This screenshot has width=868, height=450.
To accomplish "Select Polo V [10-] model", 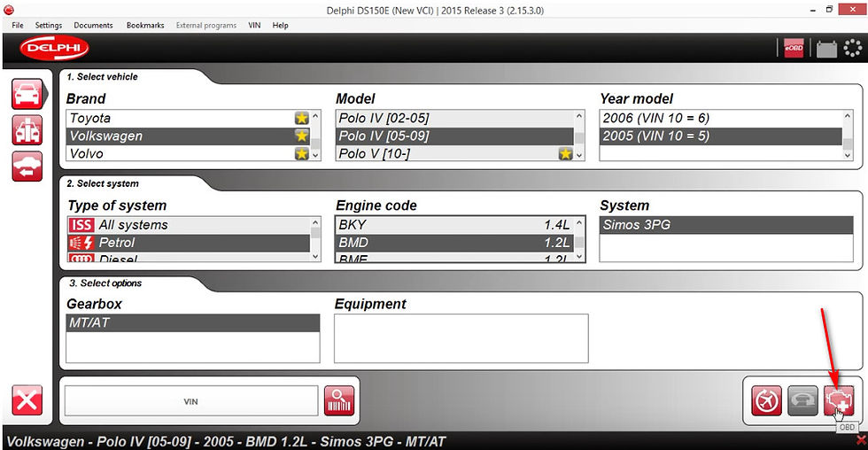I will coord(454,153).
